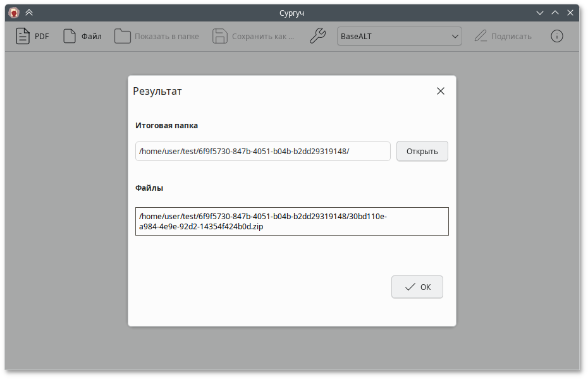Close the Сургуч application window
Image resolution: width=588 pixels, height=379 pixels.
tap(570, 13)
